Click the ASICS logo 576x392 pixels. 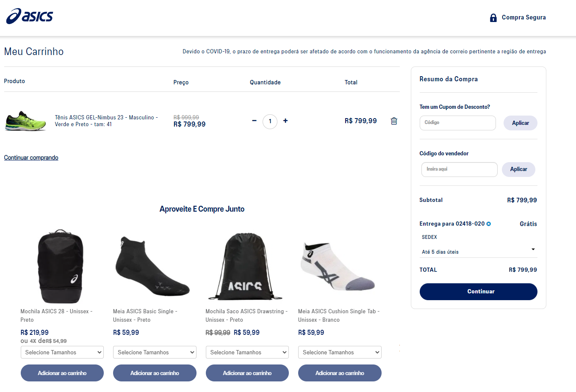(30, 16)
